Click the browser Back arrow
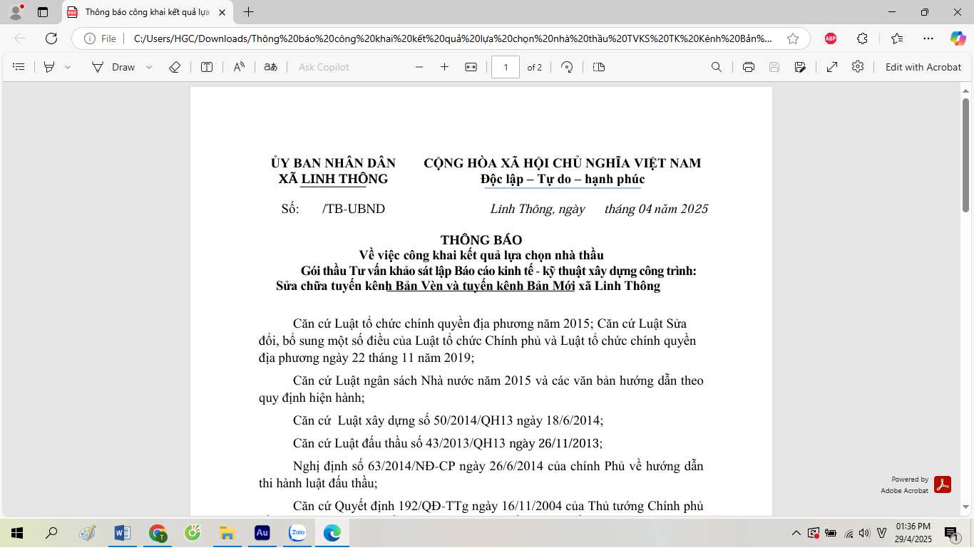Screen dimensions: 974x560 point(20,38)
